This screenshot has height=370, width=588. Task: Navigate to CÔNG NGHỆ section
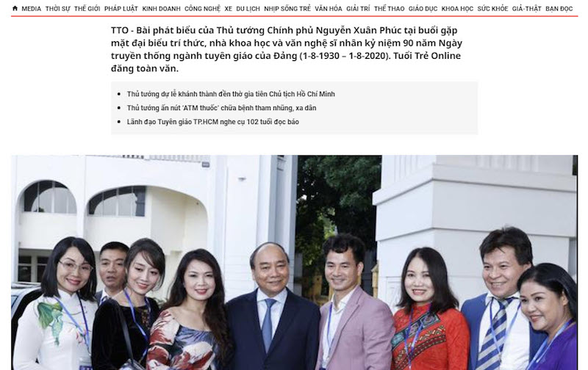[203, 9]
